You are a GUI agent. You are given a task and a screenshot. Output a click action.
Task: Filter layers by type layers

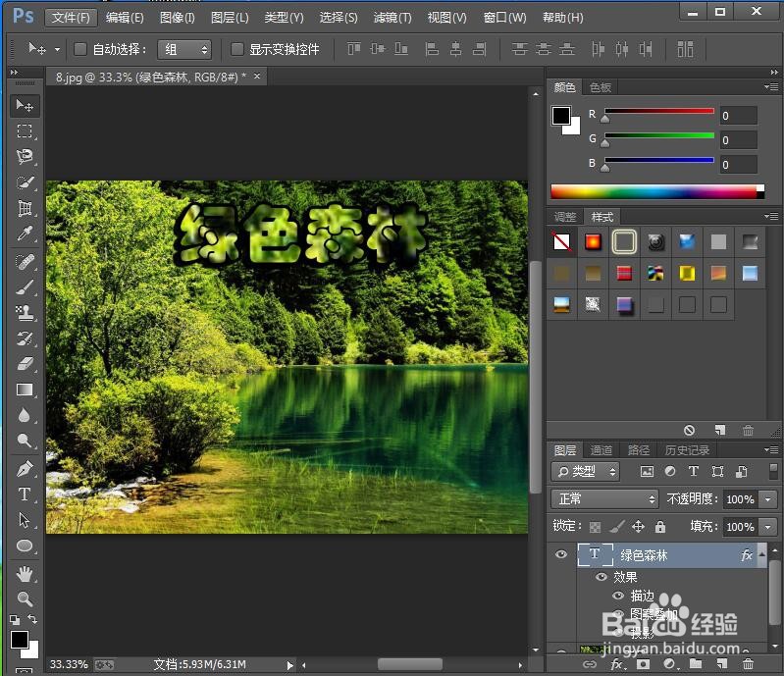tap(694, 471)
